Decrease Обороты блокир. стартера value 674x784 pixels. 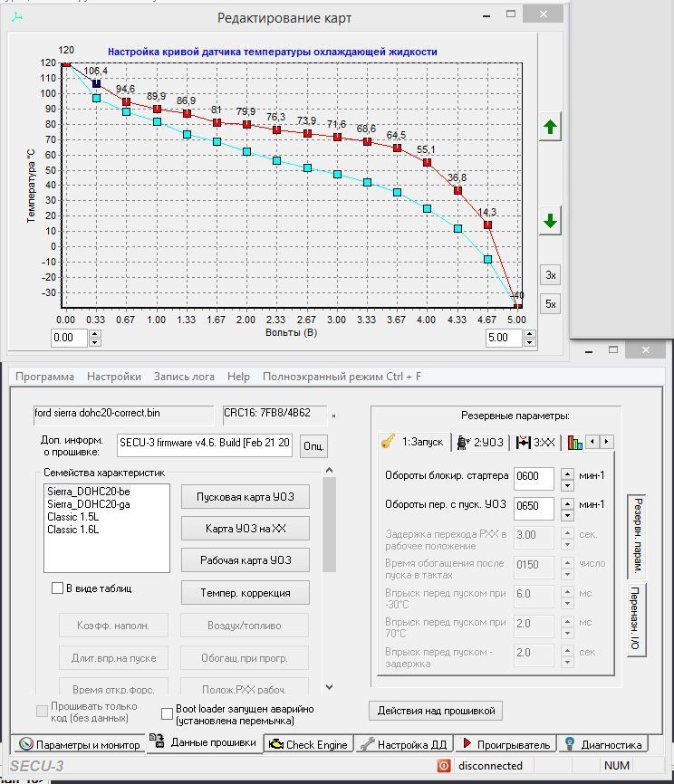567,484
